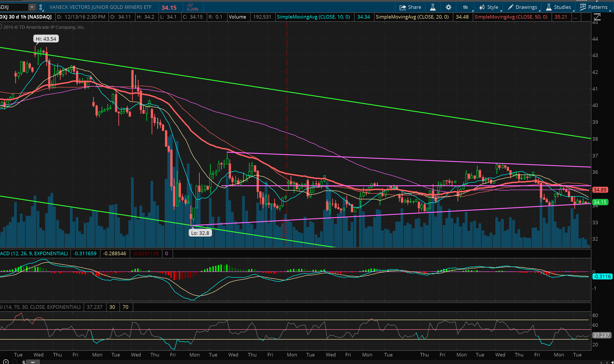The width and height of the screenshot is (614, 364).
Task: Click the Volume label in header
Action: (x=237, y=17)
